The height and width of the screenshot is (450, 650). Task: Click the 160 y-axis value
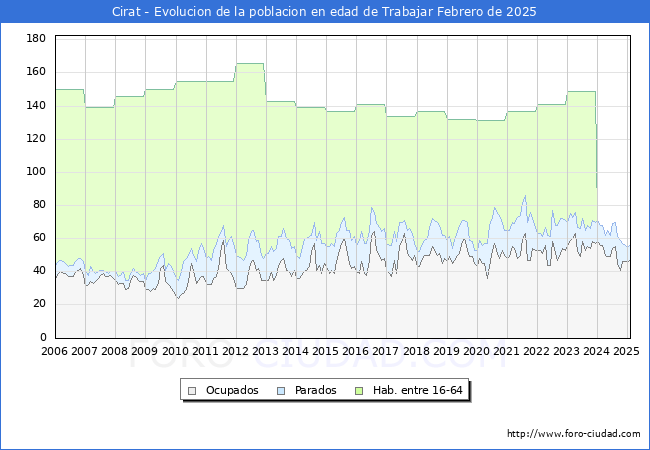pyautogui.click(x=36, y=72)
